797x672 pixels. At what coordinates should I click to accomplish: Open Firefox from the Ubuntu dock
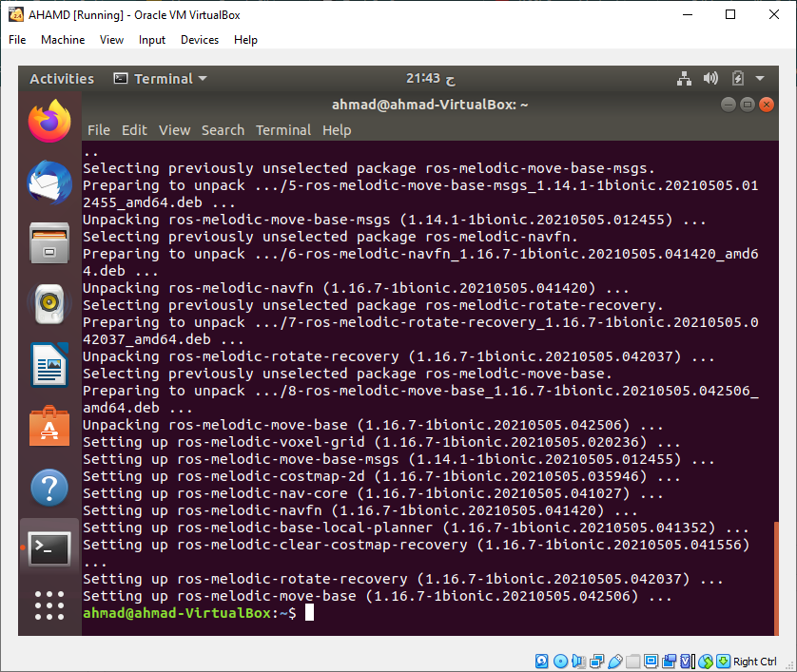(x=49, y=122)
